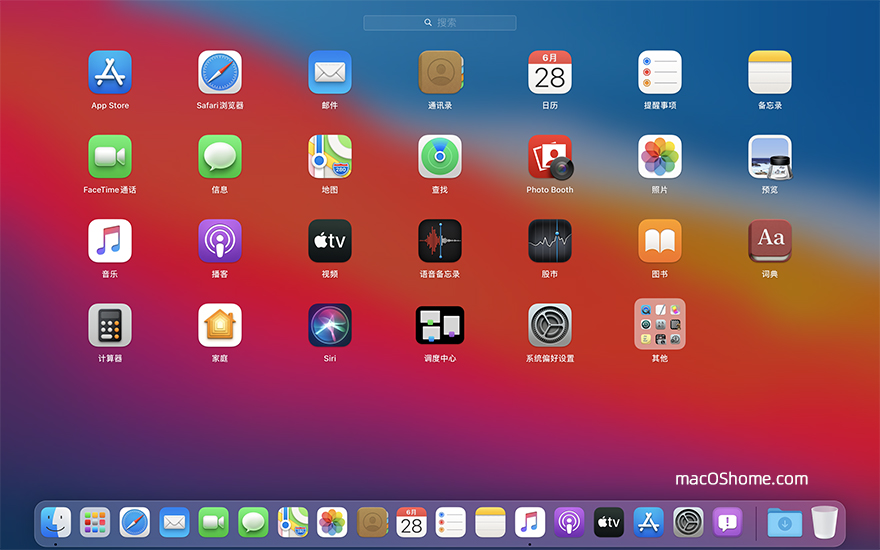Open Photos from the Dock
The height and width of the screenshot is (550, 880).
332,522
